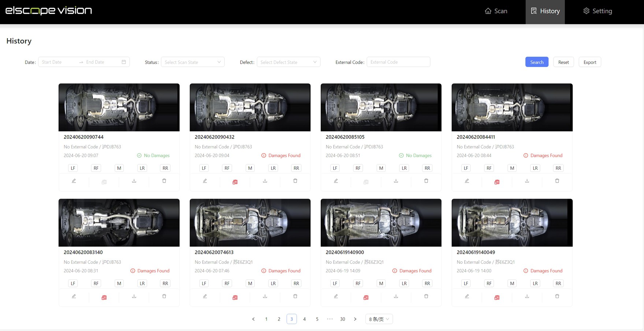Open the Select Defect State dropdown
Viewport: 644px width, 331px height.
289,62
